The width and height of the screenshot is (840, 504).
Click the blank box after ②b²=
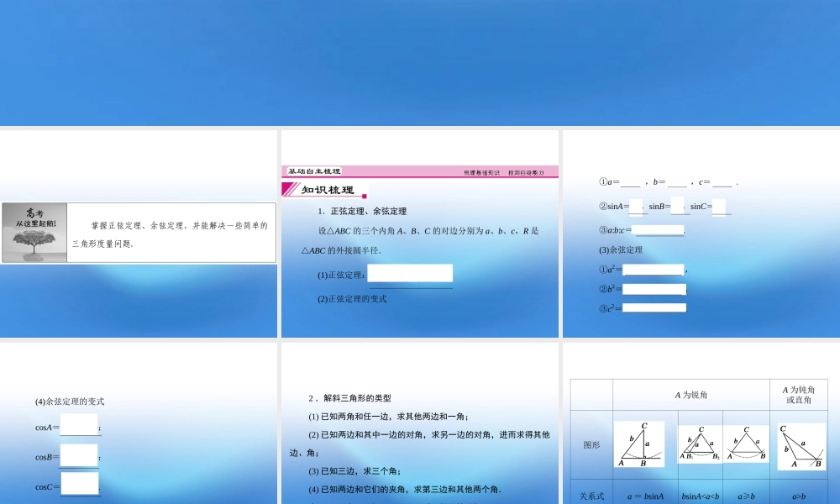(x=654, y=289)
